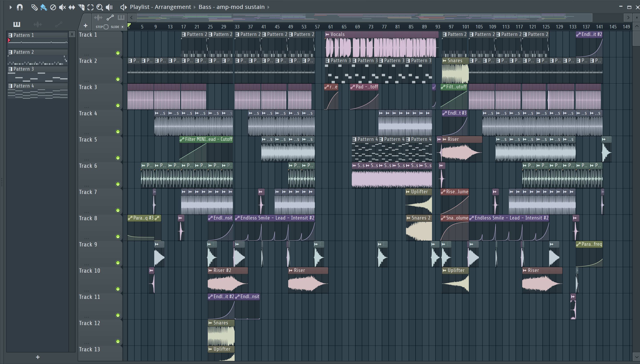640x364 pixels.
Task: Select the Riser #2 audio clip
Action: (x=228, y=280)
